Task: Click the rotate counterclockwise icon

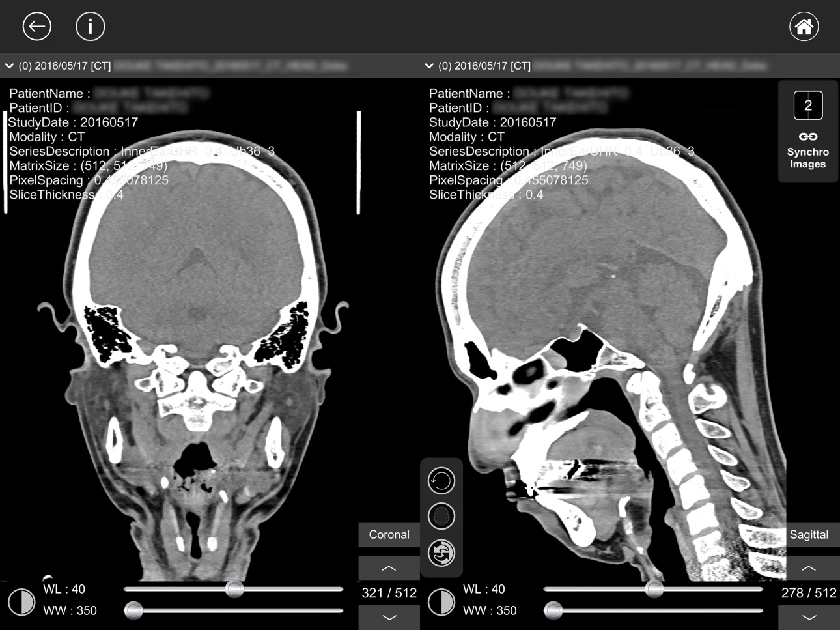Action: pyautogui.click(x=441, y=481)
